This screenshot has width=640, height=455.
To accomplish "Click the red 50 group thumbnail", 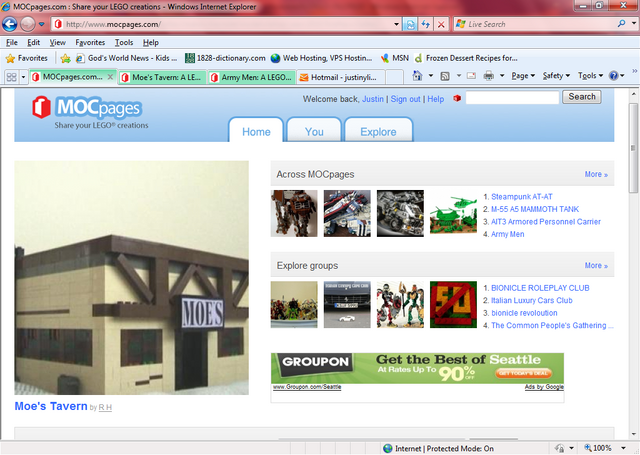I will pyautogui.click(x=453, y=304).
